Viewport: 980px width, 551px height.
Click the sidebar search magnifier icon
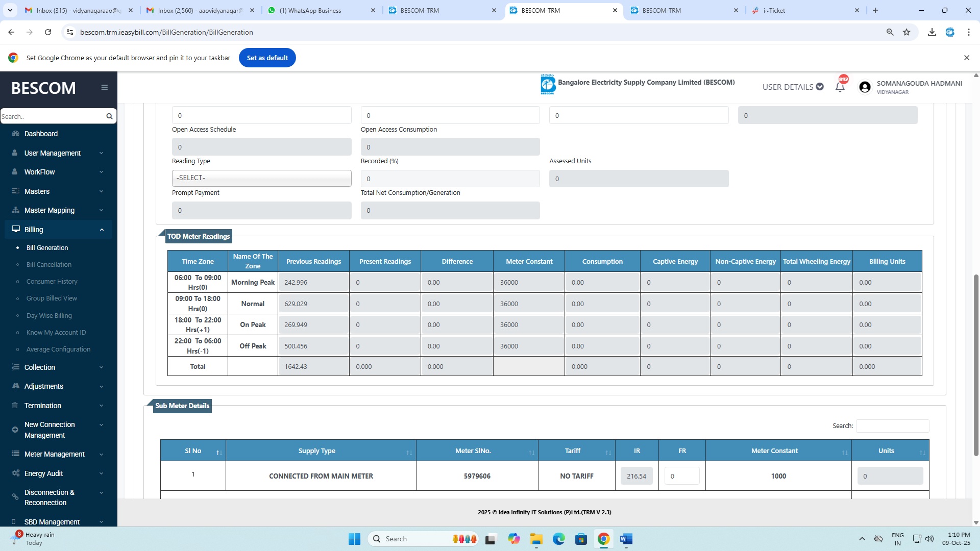tap(109, 116)
